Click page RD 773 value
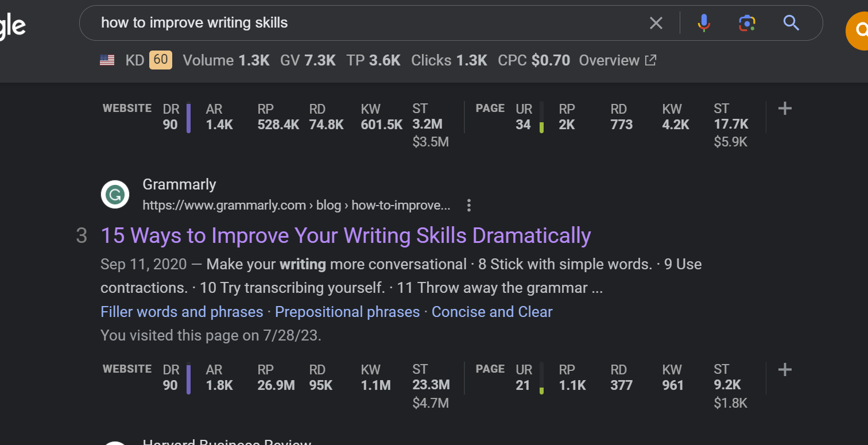Screen dimensions: 868x445 pyautogui.click(x=621, y=125)
